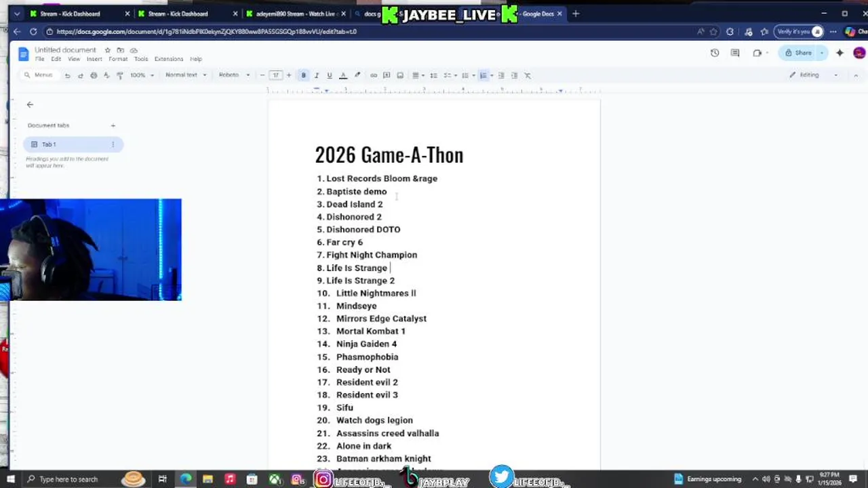Open the Insert menu
868x488 pixels.
click(x=94, y=59)
